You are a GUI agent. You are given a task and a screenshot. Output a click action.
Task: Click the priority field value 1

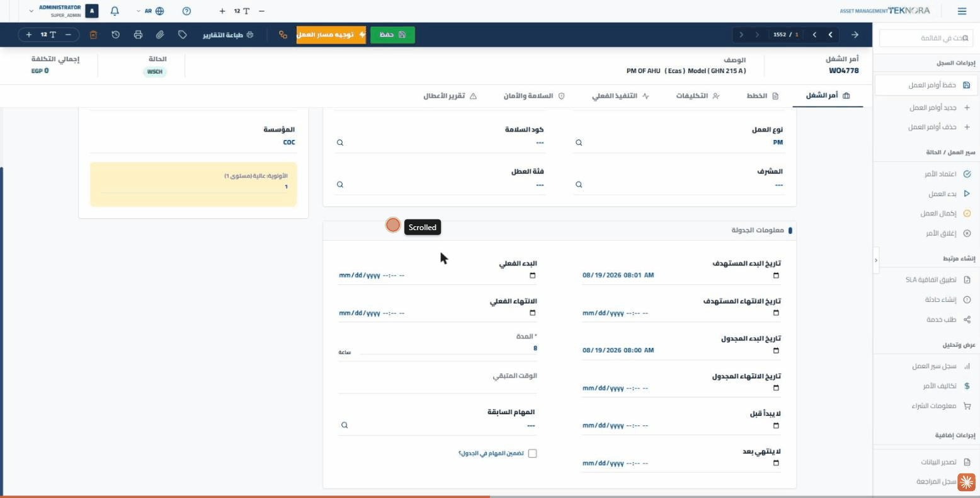tap(193, 187)
